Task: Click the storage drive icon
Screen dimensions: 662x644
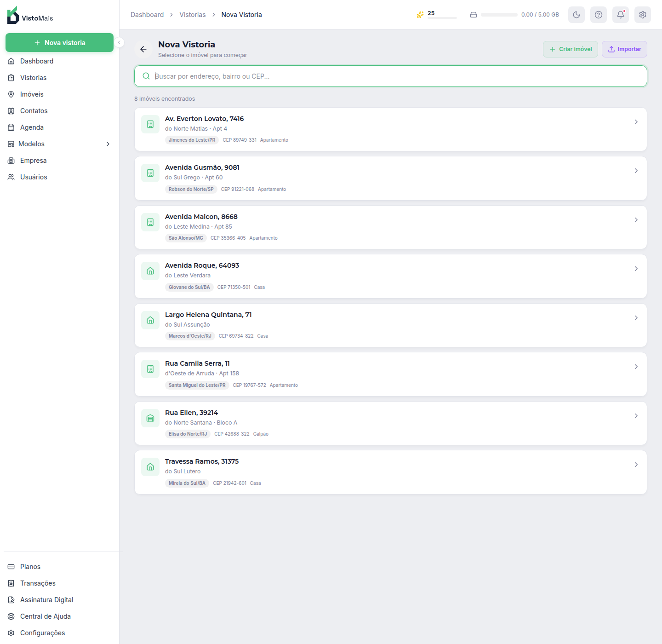Action: click(474, 15)
